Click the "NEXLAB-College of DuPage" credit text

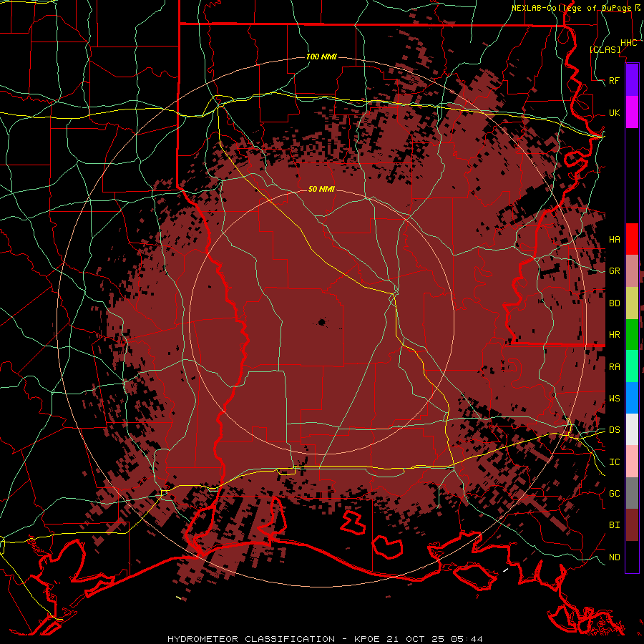click(x=571, y=8)
